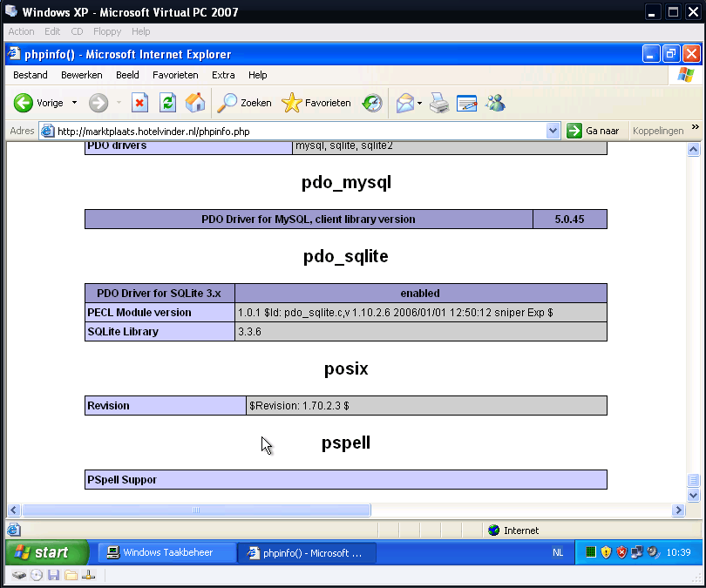Open the Favorieten menu
Screen dimensions: 706x588
click(x=175, y=75)
